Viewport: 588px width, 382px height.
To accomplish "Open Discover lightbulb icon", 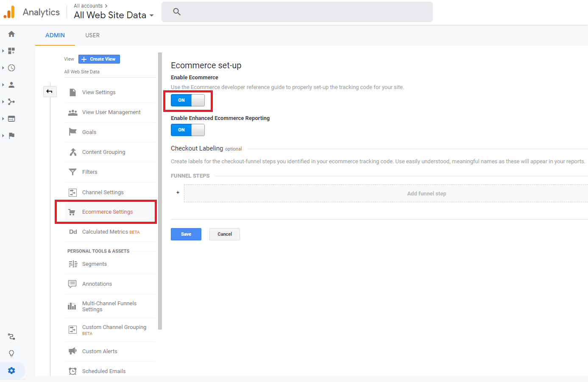I will (11, 354).
